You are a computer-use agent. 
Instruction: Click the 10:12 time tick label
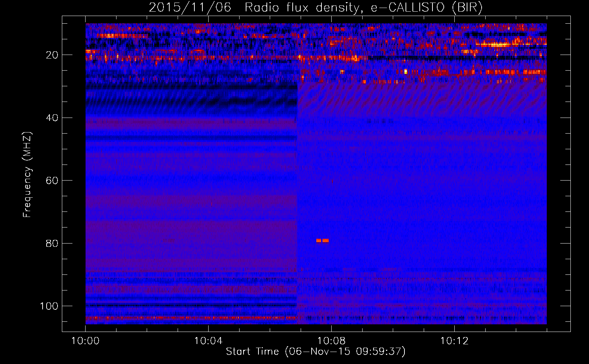(454, 341)
